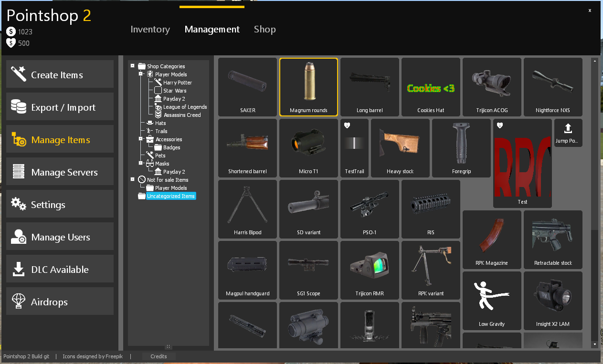Select the Nightforce NXS scope item
Viewport: 603px width, 364px height.
coord(553,87)
